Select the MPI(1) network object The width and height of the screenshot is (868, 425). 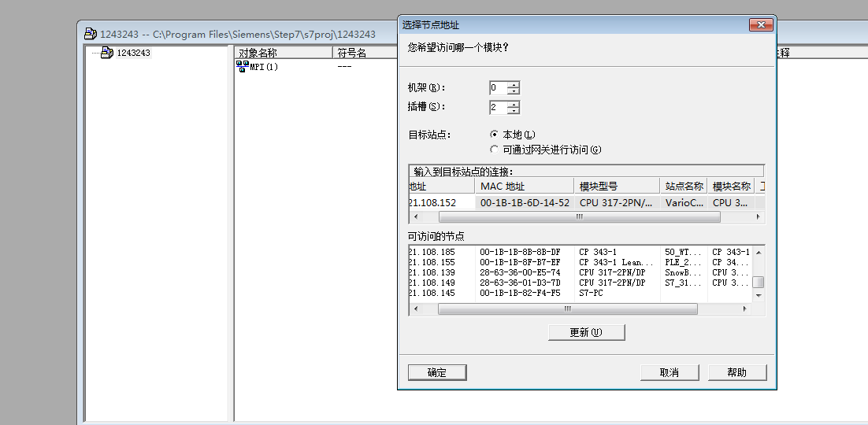click(x=258, y=67)
